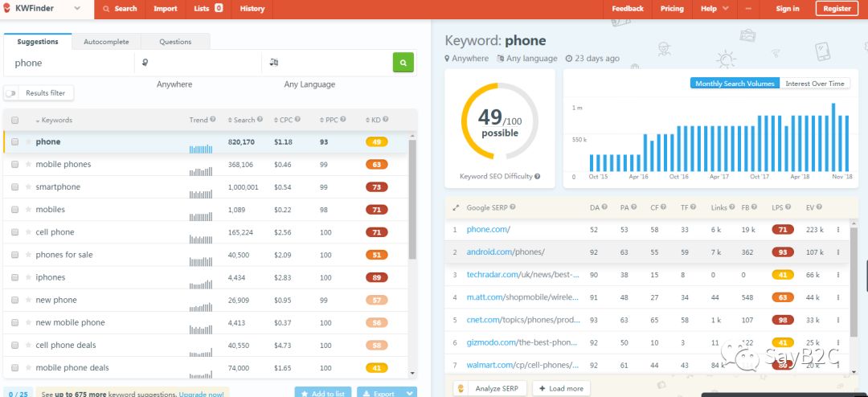Sort by Search volume column
The height and width of the screenshot is (397, 868).
(x=241, y=120)
